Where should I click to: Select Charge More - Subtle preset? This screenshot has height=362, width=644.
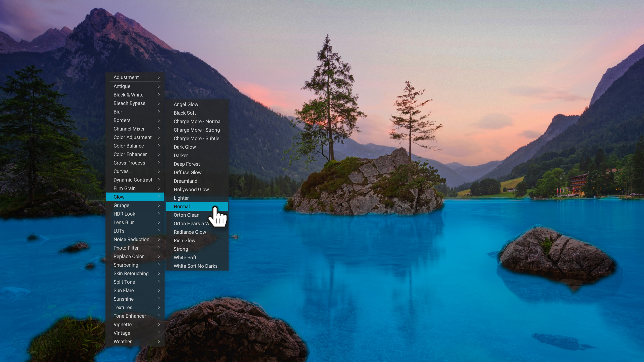click(x=196, y=138)
